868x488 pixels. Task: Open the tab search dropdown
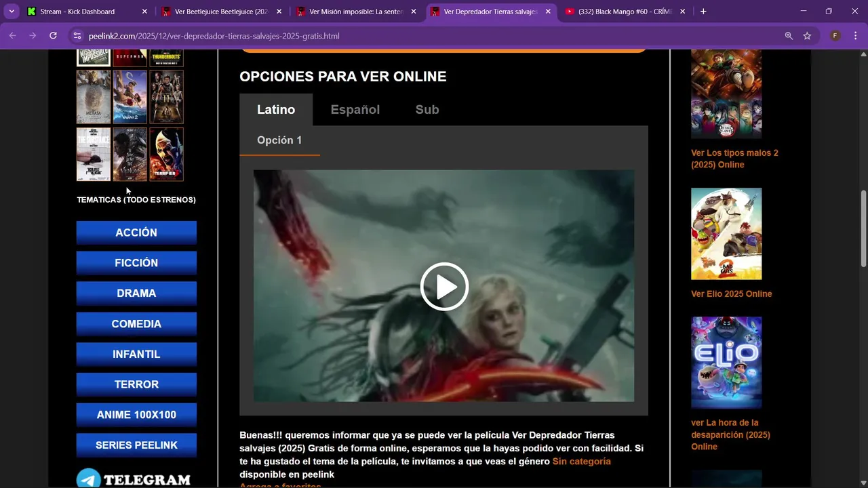[12, 12]
